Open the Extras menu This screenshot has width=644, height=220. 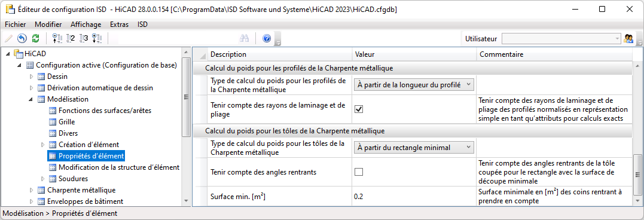tap(119, 25)
